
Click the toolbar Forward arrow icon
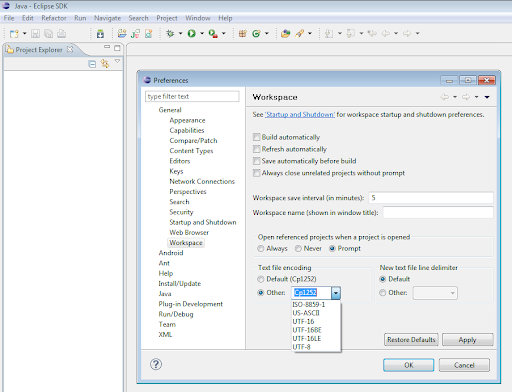point(407,34)
